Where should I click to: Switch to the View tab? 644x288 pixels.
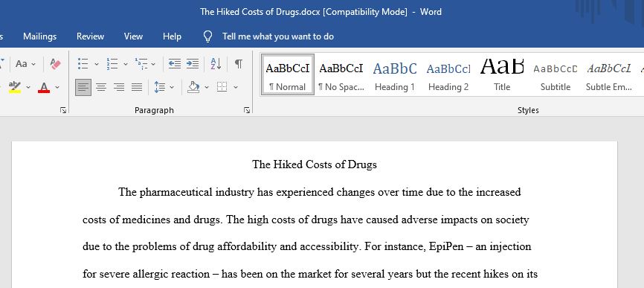[133, 36]
